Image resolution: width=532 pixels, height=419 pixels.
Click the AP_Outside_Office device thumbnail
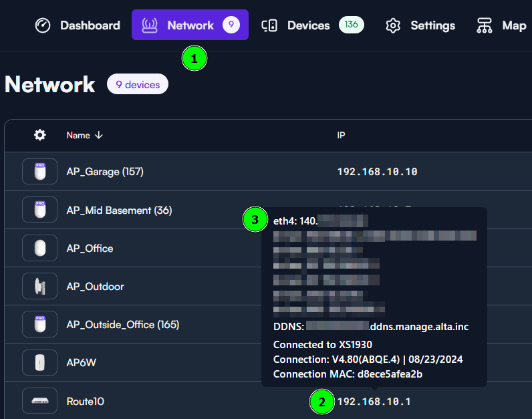pos(39,324)
